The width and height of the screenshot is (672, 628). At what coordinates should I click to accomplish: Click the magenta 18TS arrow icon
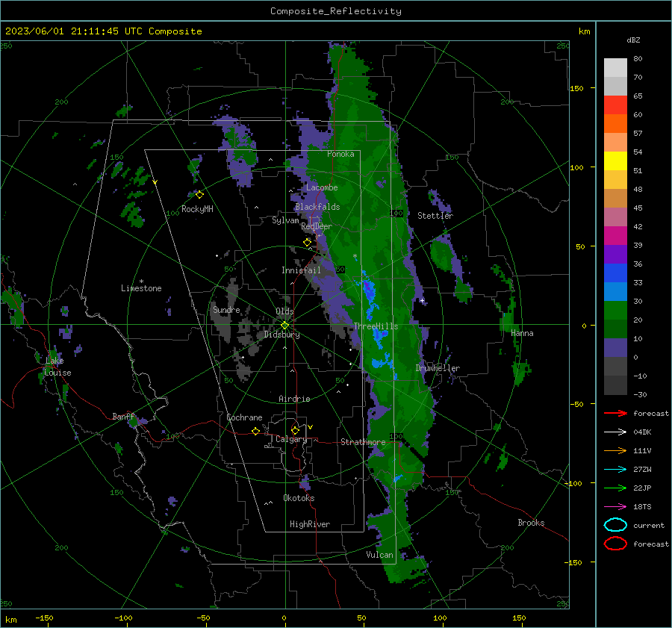[x=615, y=507]
